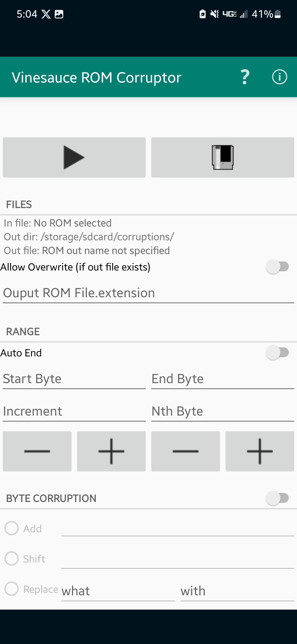Select the Replace radio button
The height and width of the screenshot is (644, 297).
(12, 589)
